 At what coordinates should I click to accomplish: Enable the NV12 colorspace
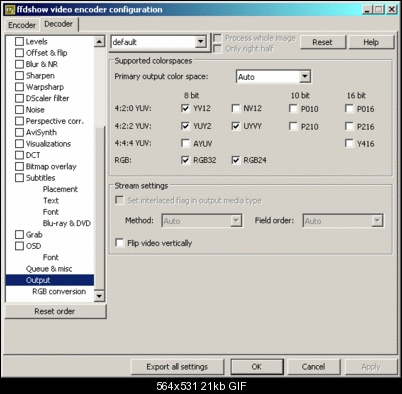pos(236,109)
